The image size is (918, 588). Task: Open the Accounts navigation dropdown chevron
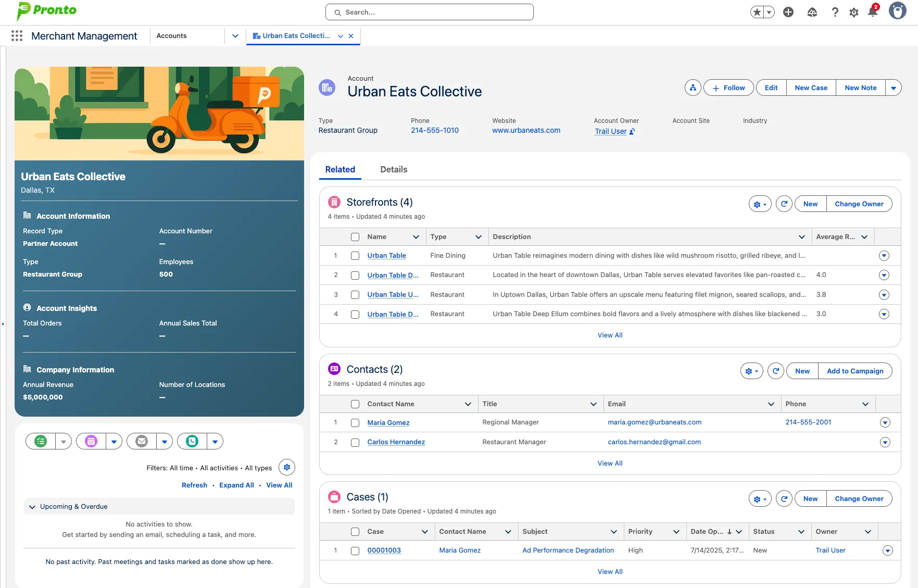coord(235,36)
